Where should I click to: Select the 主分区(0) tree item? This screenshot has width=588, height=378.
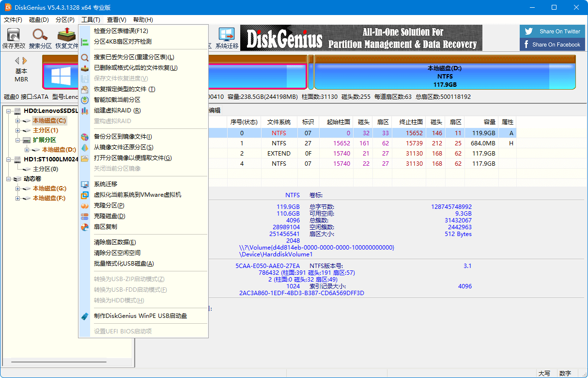pos(46,169)
